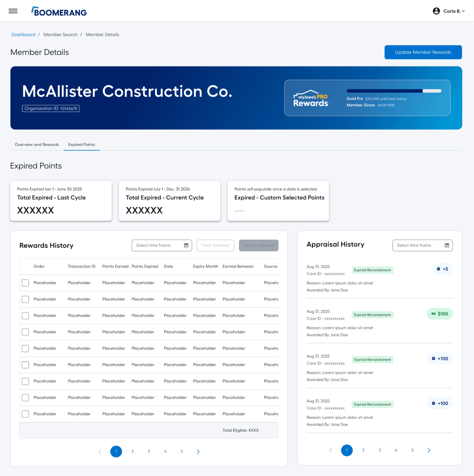Open Rewards History Select time frame dropdown
The width and height of the screenshot is (474, 476).
(x=158, y=245)
